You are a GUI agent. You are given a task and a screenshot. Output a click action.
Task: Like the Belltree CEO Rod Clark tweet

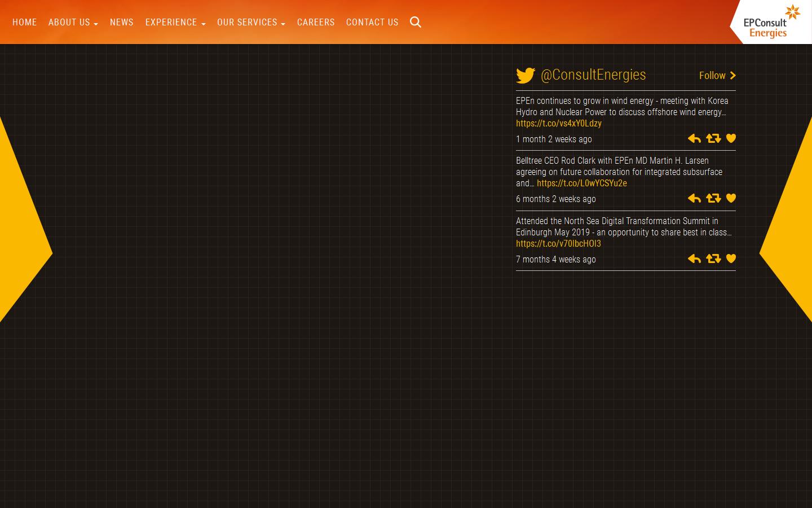[731, 198]
